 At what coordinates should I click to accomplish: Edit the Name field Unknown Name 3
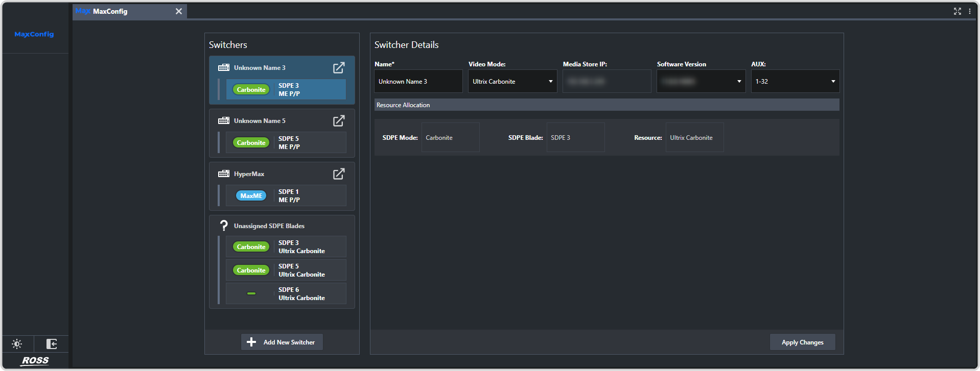pyautogui.click(x=418, y=81)
